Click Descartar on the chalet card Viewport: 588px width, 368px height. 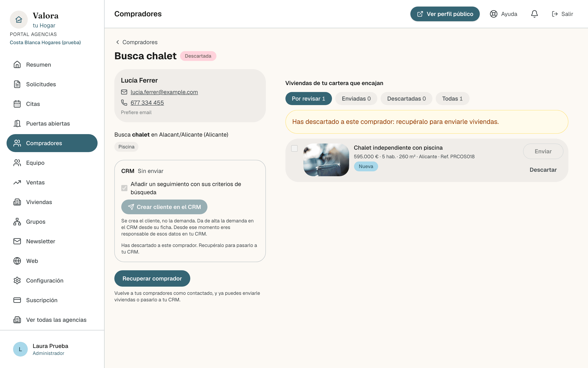(543, 170)
